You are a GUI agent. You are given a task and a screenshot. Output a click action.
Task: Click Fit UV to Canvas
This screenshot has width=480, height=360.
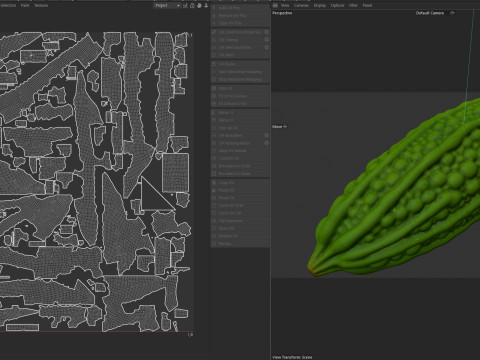click(x=233, y=96)
